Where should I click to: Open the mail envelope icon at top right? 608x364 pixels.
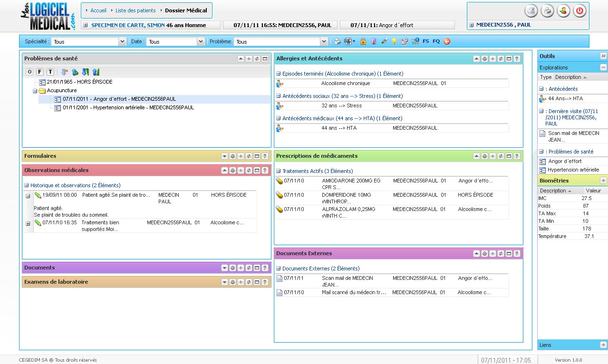[531, 11]
